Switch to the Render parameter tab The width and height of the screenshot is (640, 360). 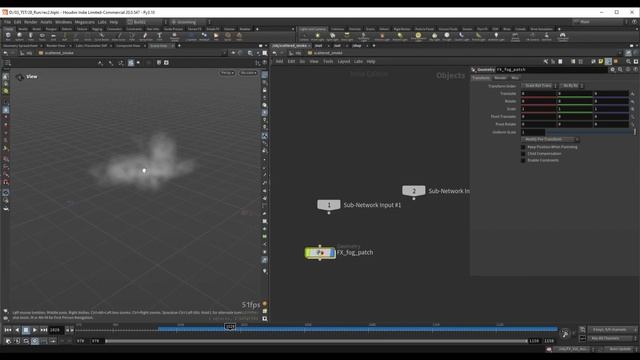pos(500,78)
